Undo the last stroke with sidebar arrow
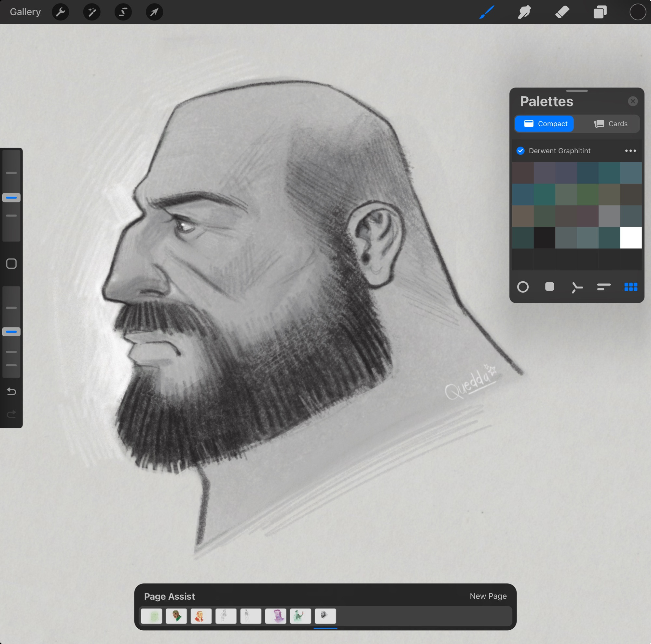 pos(11,391)
